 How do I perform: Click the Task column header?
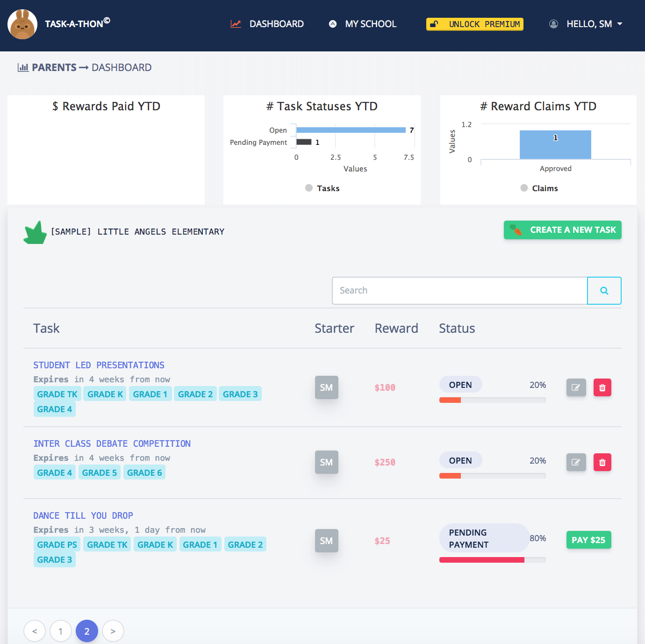pos(46,328)
